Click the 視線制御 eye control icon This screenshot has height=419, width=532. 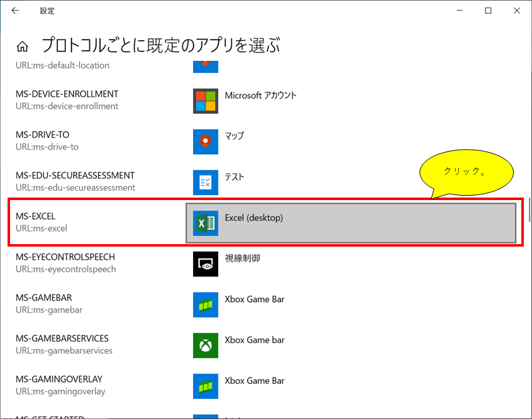pos(205,264)
